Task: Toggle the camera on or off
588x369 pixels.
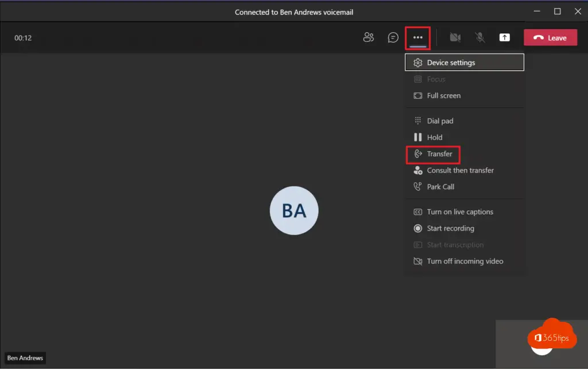Action: tap(455, 37)
